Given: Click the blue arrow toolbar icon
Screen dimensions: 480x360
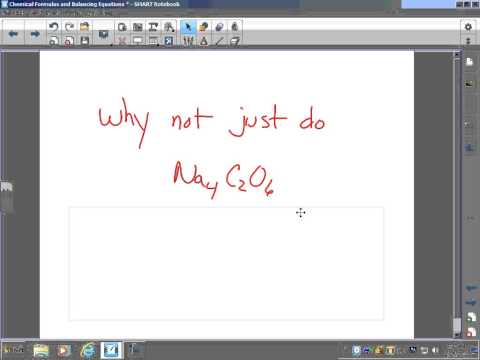Looking at the screenshot, I should pyautogui.click(x=169, y=41).
